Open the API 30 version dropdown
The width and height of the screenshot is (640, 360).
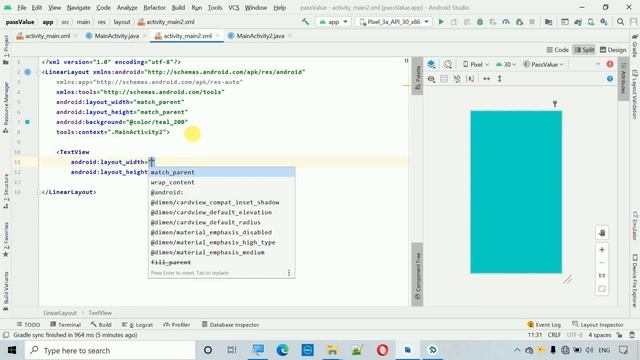[x=505, y=64]
